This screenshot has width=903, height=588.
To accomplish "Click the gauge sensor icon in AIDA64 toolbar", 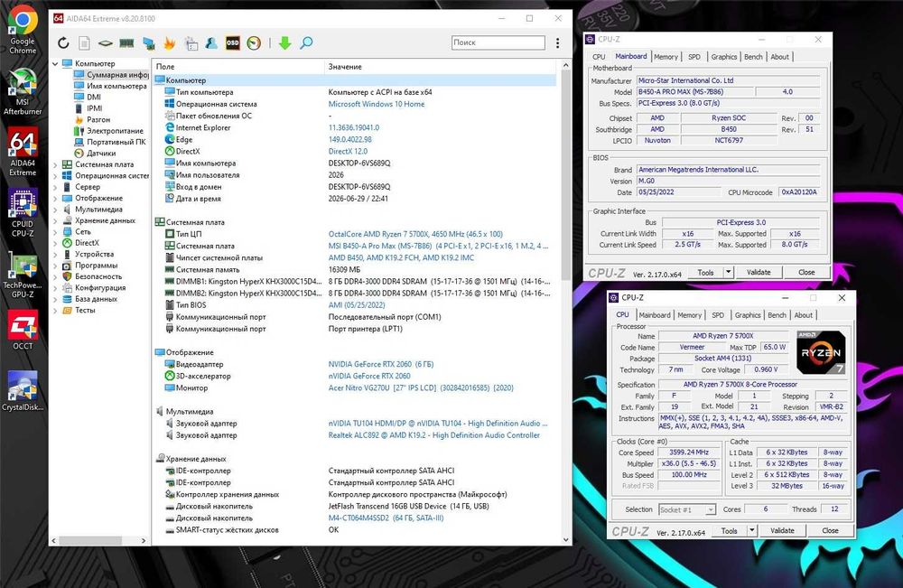I will pos(254,42).
